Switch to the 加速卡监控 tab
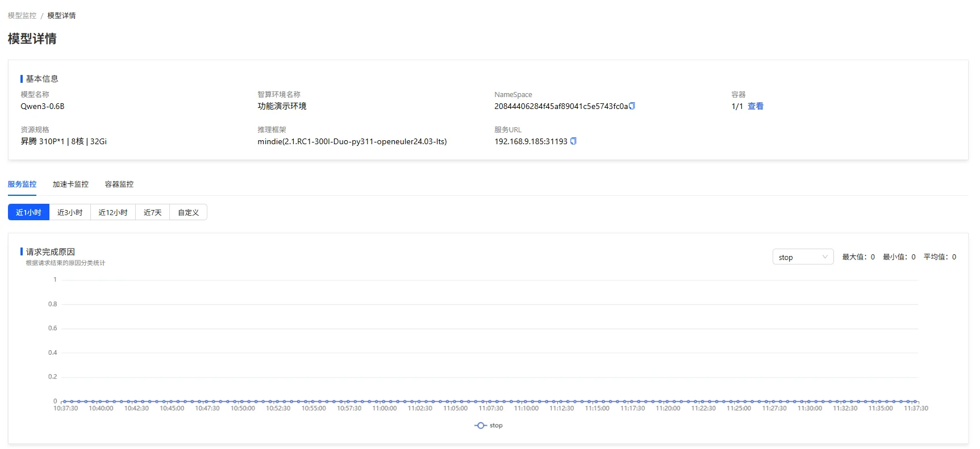 (x=70, y=184)
